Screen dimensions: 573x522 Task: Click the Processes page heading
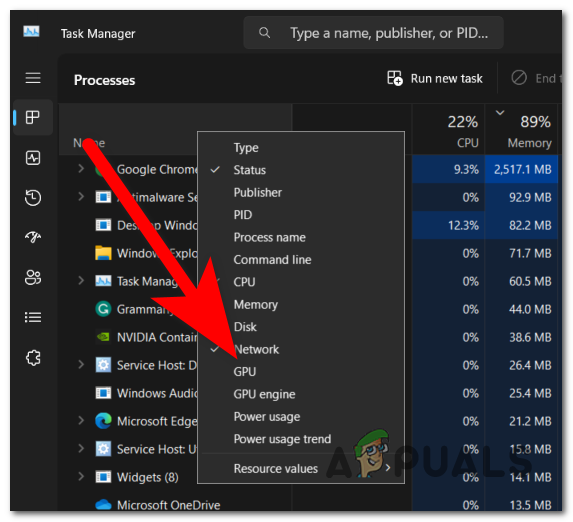(x=105, y=80)
